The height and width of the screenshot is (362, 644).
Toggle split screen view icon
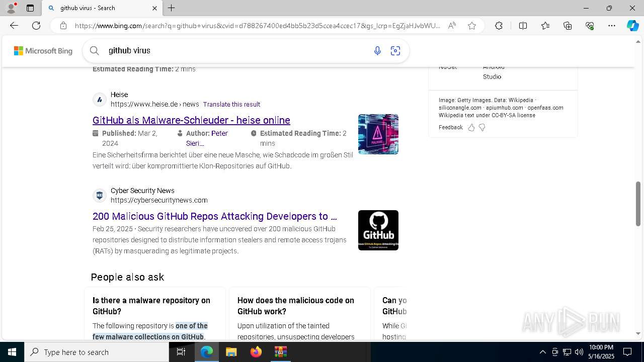pos(523,26)
